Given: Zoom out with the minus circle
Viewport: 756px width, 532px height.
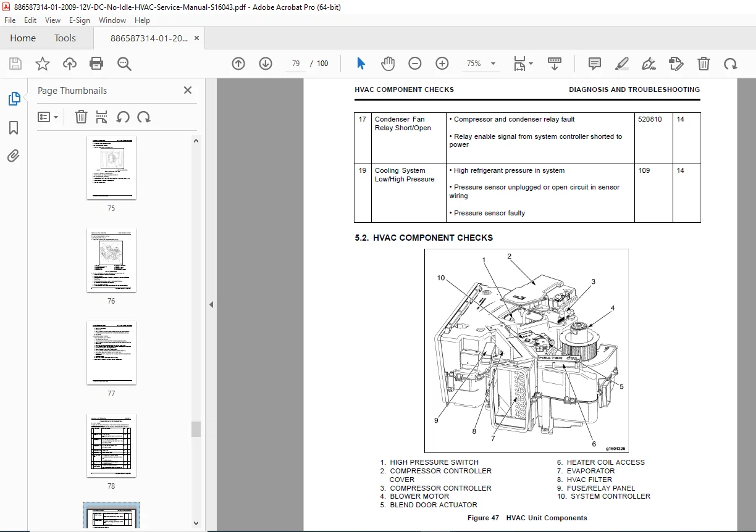Looking at the screenshot, I should [x=415, y=64].
